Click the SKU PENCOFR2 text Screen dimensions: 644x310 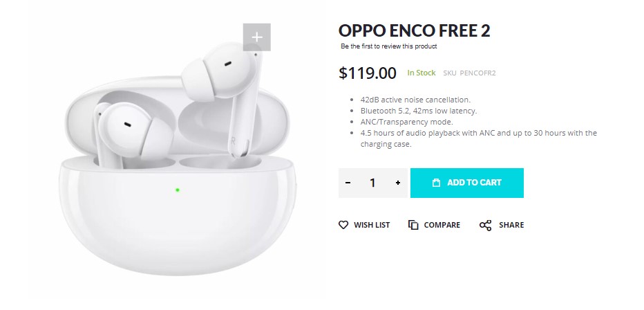469,73
